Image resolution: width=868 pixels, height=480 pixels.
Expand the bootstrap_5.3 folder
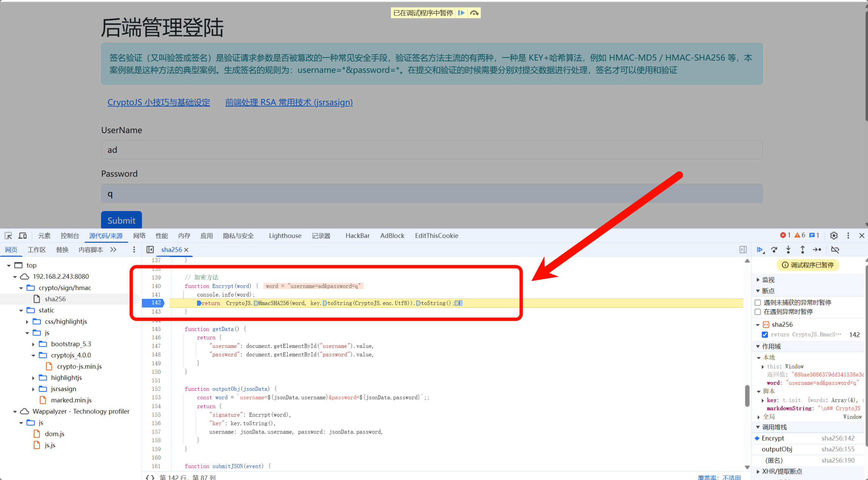(x=34, y=344)
